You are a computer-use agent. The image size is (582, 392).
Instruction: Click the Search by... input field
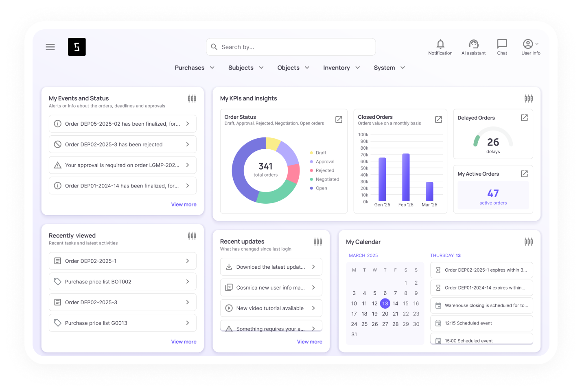point(291,47)
